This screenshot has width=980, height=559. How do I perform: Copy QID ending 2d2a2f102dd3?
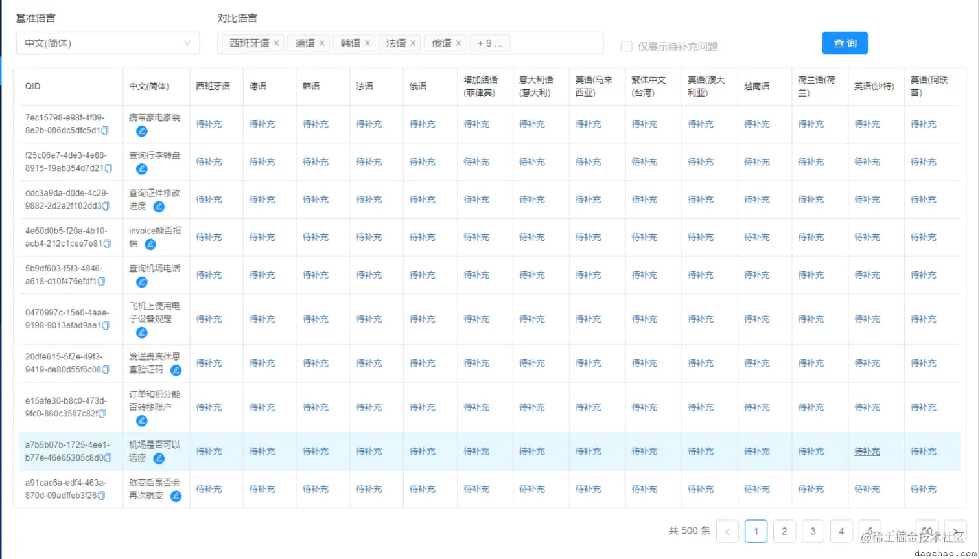(x=106, y=206)
